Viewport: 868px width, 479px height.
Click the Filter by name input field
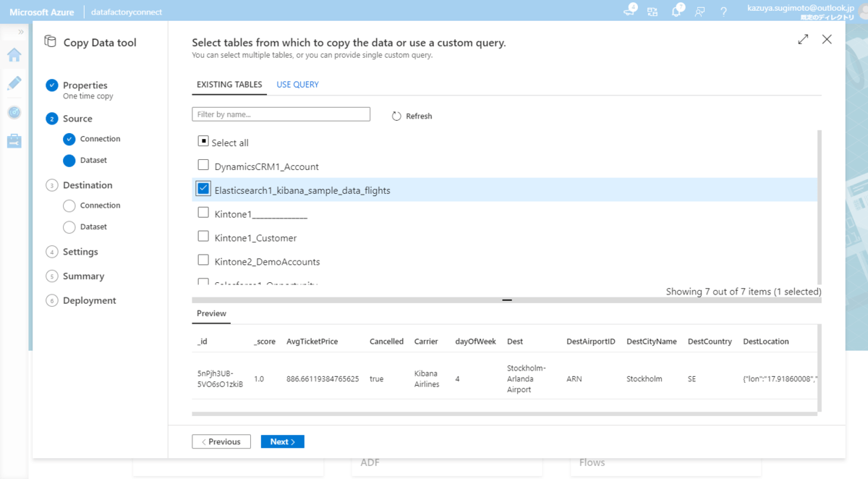tap(281, 114)
